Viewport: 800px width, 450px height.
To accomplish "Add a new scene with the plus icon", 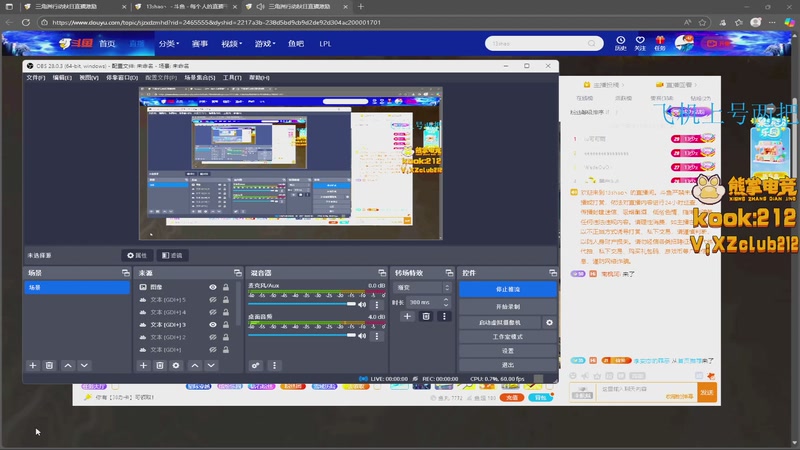I will point(33,365).
